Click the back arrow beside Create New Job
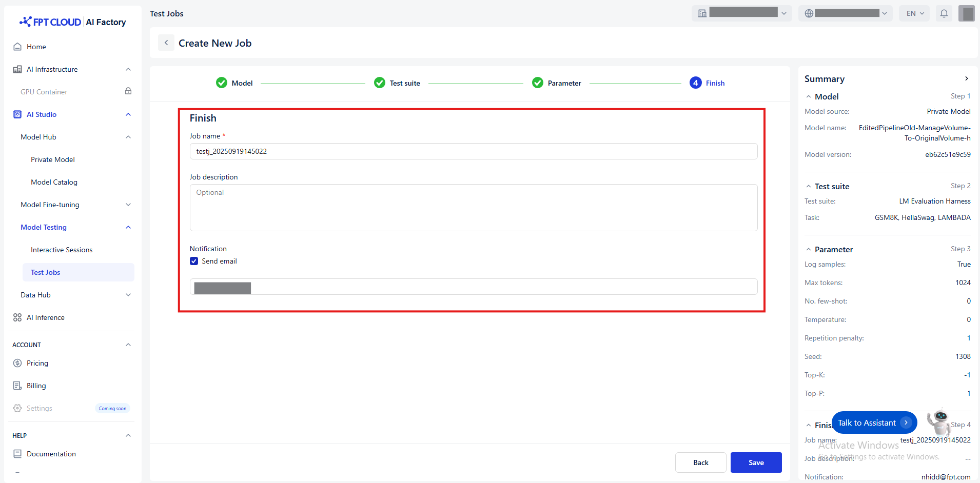Screen dimensions: 980x483 coord(166,43)
